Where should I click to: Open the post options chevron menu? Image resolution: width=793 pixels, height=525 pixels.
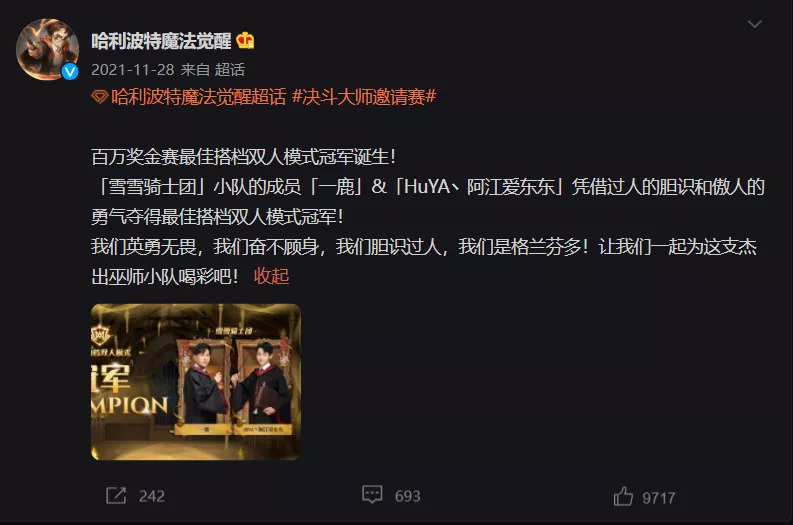coord(755,24)
